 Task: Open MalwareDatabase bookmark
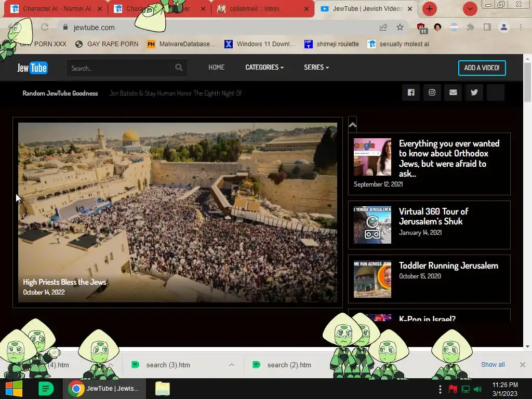coord(181,44)
